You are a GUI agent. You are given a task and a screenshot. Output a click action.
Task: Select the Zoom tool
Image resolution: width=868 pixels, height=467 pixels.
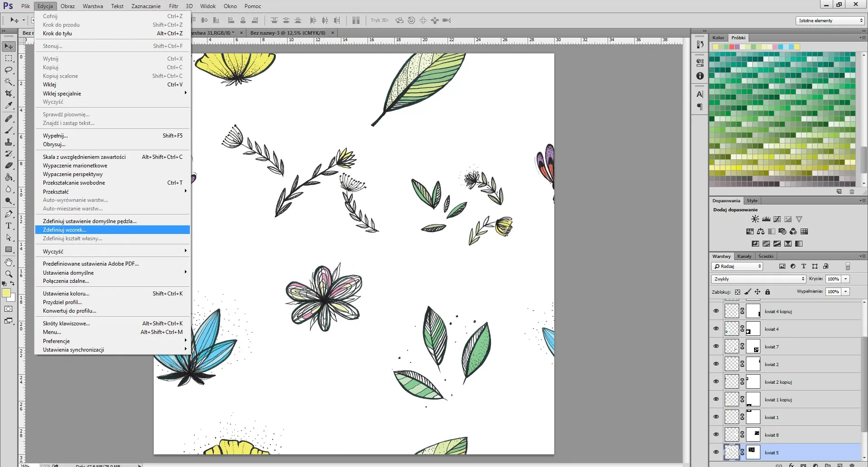9,274
